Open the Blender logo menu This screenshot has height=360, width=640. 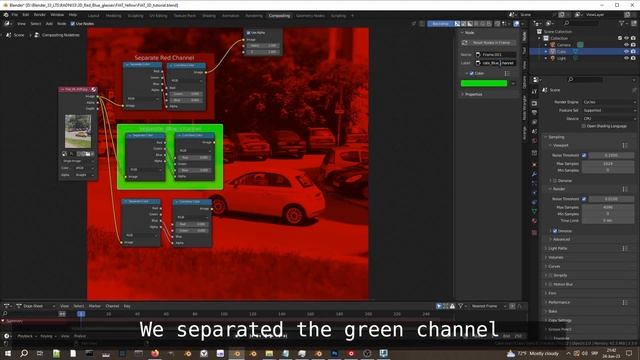(6, 15)
